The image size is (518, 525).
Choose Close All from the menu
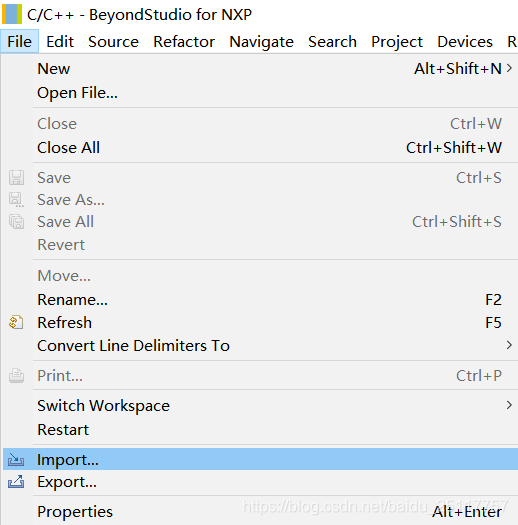[x=259, y=148]
